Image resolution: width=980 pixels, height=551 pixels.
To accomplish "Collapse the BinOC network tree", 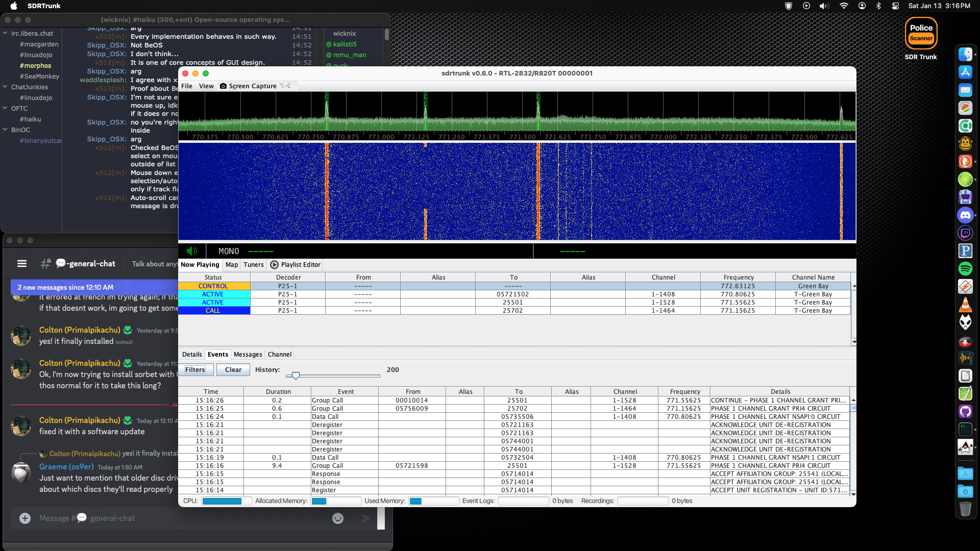I will pyautogui.click(x=5, y=130).
